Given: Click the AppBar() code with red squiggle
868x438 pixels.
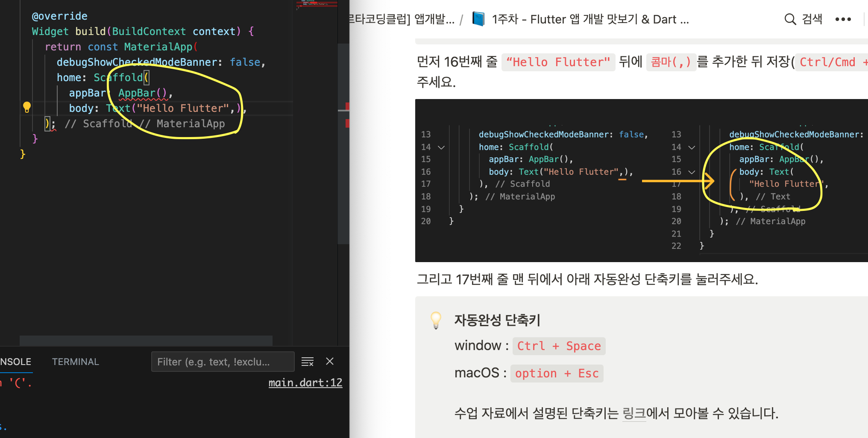Looking at the screenshot, I should (x=143, y=93).
